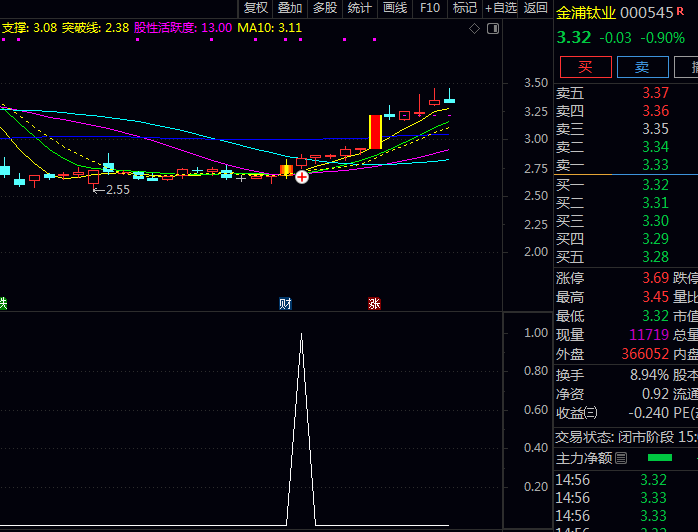Open the 叠加 overlay option
Image resolution: width=698 pixels, height=532 pixels.
290,8
